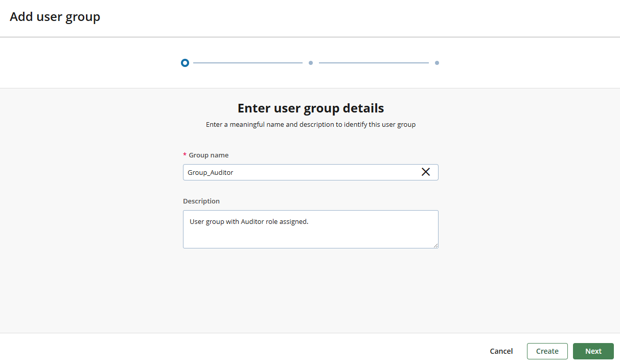Proceed using the Next button
The image size is (620, 364).
[593, 351]
